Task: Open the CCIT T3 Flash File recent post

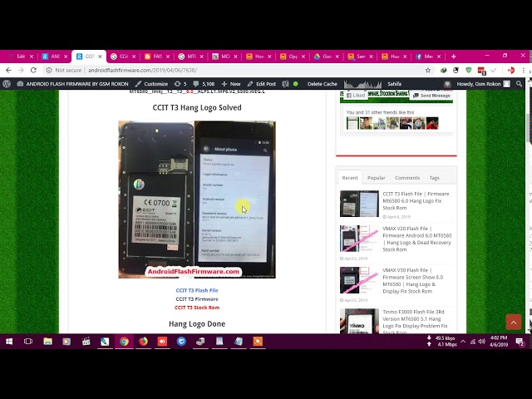Action: click(x=416, y=201)
